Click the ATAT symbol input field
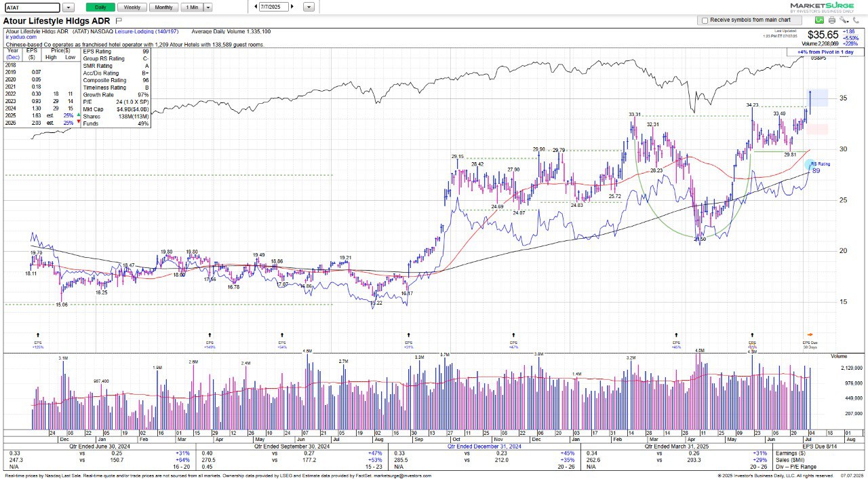 [31, 7]
